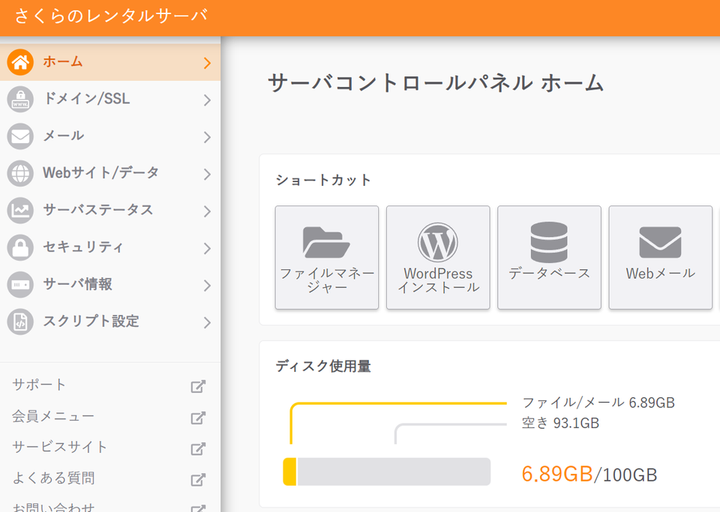Click the セキュリティ padlock icon
Screen dimensions: 720x512
(20, 247)
